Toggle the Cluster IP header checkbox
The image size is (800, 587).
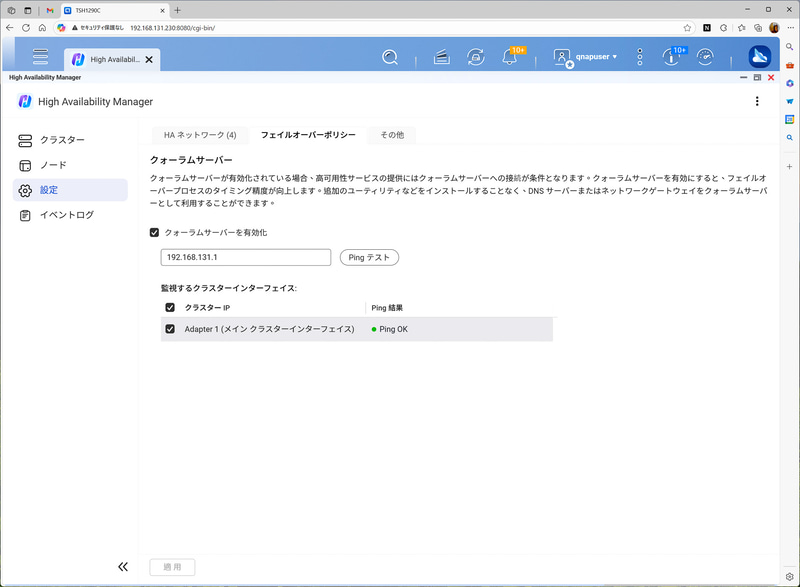pyautogui.click(x=168, y=308)
